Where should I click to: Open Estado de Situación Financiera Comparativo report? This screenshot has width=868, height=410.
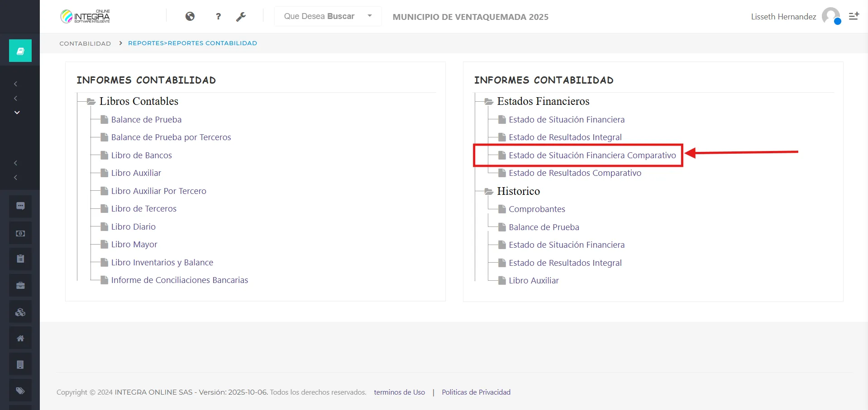592,156
